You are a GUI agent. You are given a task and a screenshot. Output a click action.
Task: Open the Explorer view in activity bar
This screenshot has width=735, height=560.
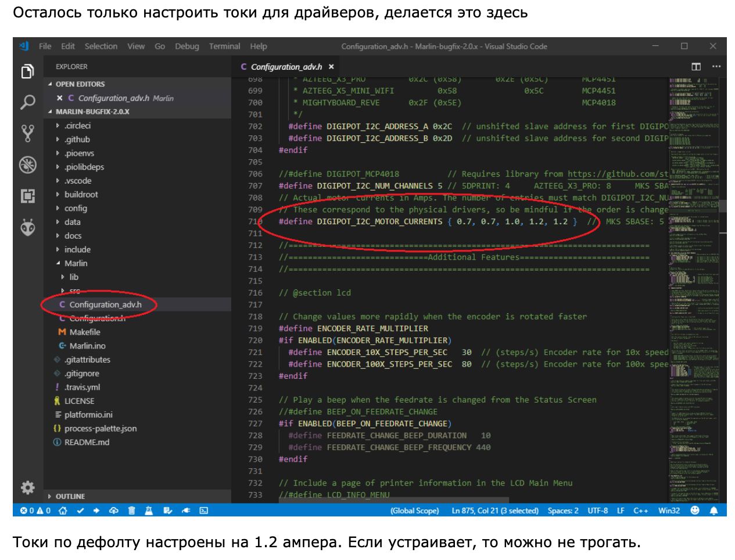tap(27, 72)
